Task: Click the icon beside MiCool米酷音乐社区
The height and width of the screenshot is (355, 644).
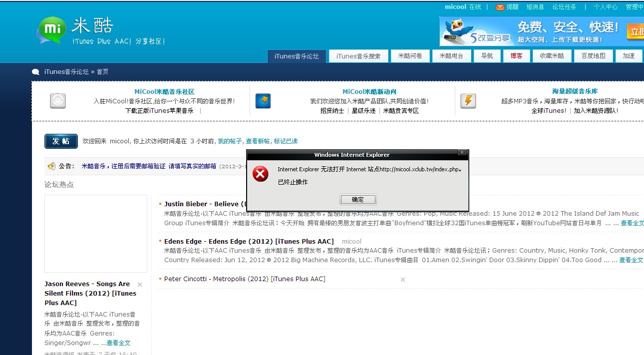Action: click(58, 101)
